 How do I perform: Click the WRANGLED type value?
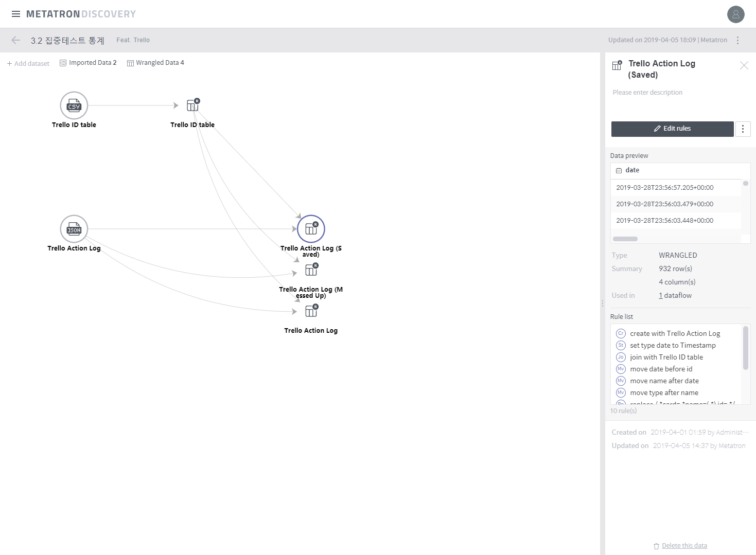tap(678, 255)
